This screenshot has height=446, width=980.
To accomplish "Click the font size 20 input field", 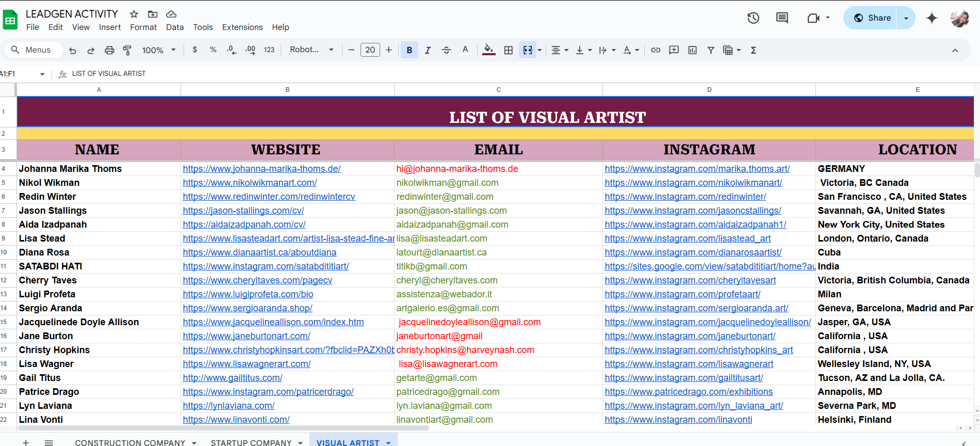I will click(x=370, y=50).
